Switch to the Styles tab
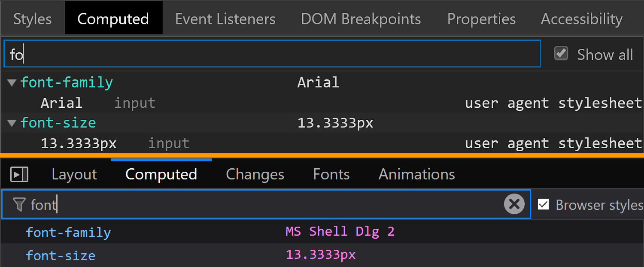644x267 pixels. click(x=33, y=19)
